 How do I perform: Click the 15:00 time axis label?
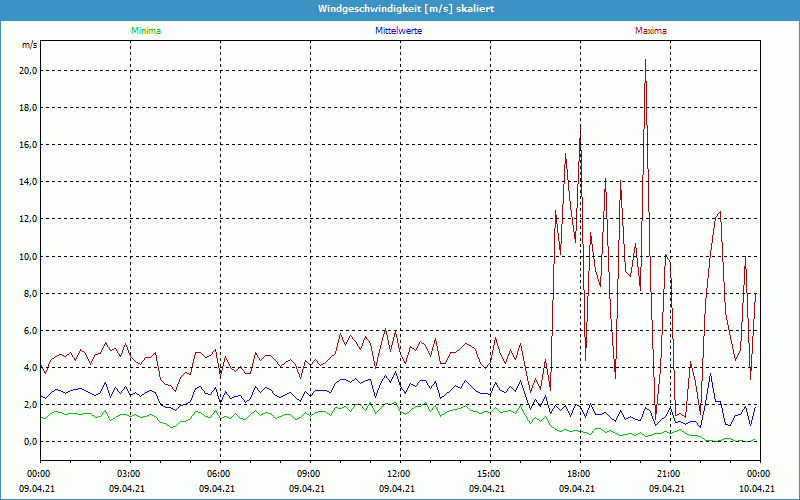pyautogui.click(x=488, y=473)
